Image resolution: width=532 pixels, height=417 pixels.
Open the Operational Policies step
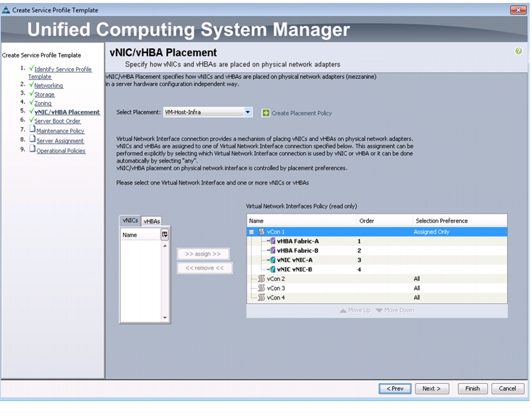[61, 151]
